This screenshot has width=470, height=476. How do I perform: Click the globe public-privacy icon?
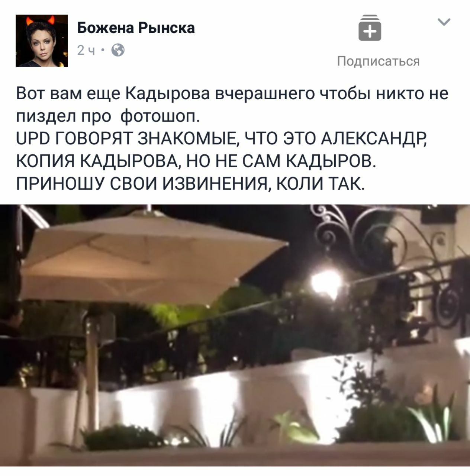point(118,50)
